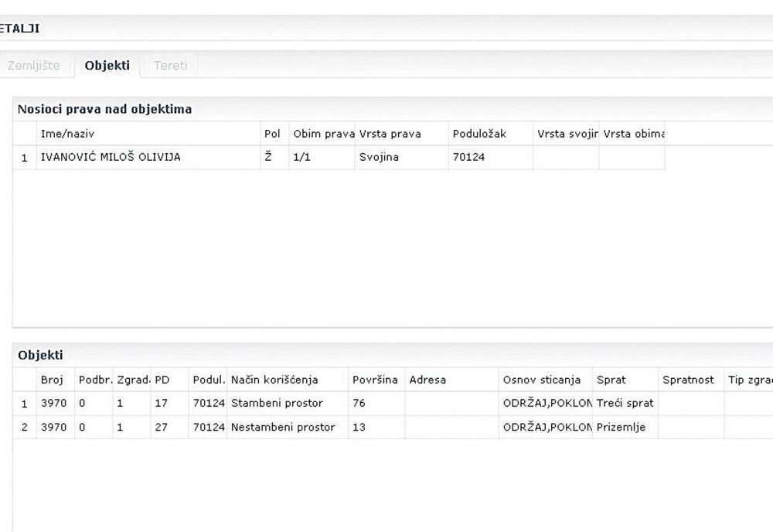Viewport: 773px width, 532px height.
Task: Click the Sprat column header
Action: [611, 380]
